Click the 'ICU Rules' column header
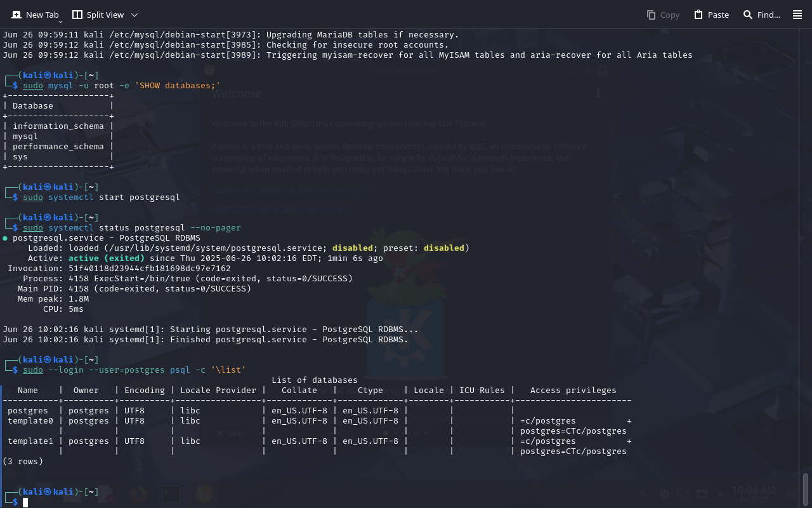Viewport: 812px width, 508px height. click(482, 391)
